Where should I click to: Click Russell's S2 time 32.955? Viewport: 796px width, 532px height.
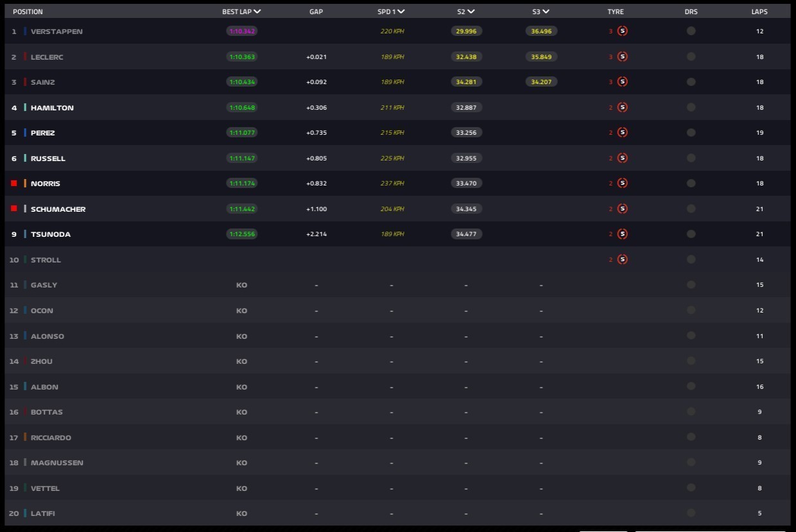pos(466,159)
